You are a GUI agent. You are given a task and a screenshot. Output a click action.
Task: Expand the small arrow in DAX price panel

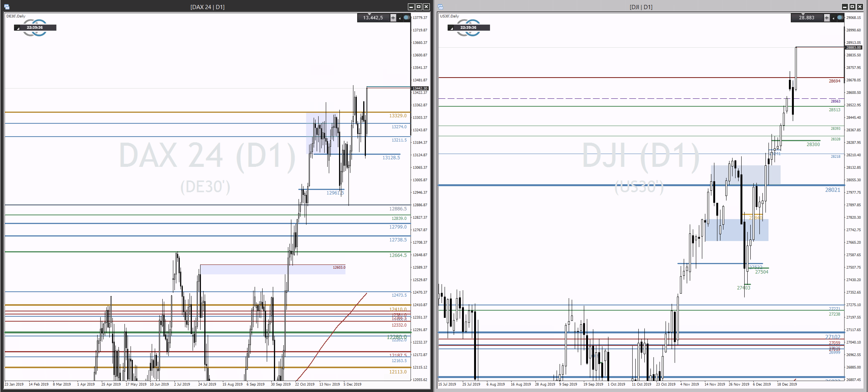coord(400,18)
